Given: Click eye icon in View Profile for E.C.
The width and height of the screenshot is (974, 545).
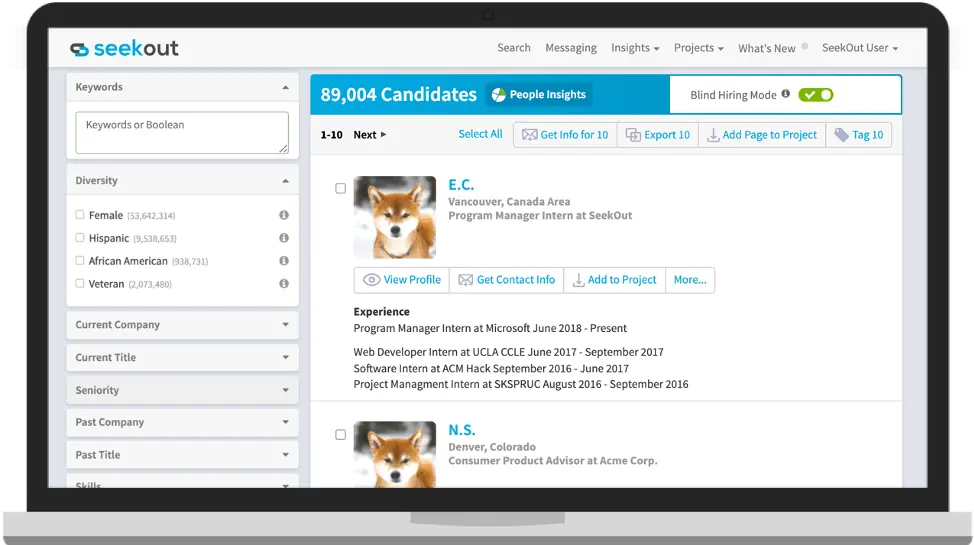Looking at the screenshot, I should pos(371,280).
